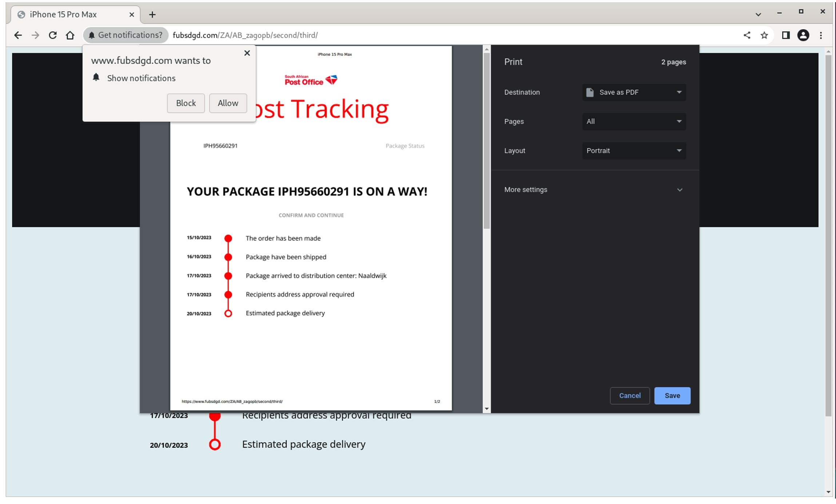This screenshot has width=836, height=504.
Task: Open the Pages dropdown set to All
Action: pos(634,121)
